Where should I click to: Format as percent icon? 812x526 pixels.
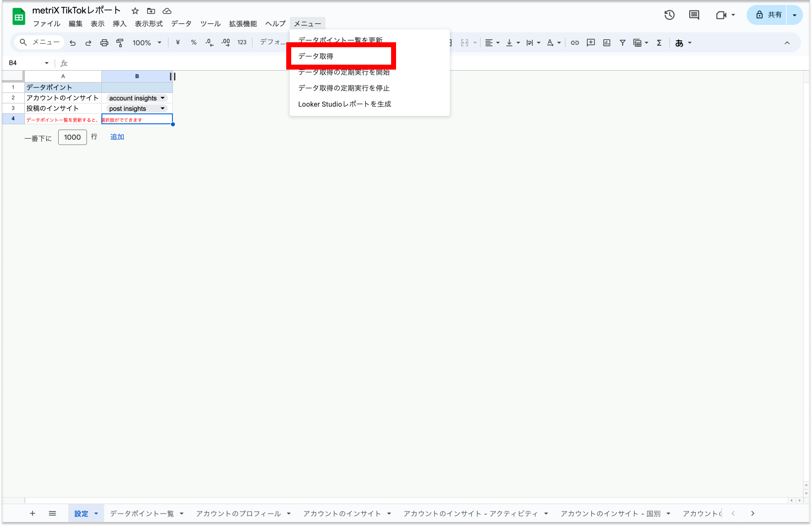pyautogui.click(x=194, y=43)
